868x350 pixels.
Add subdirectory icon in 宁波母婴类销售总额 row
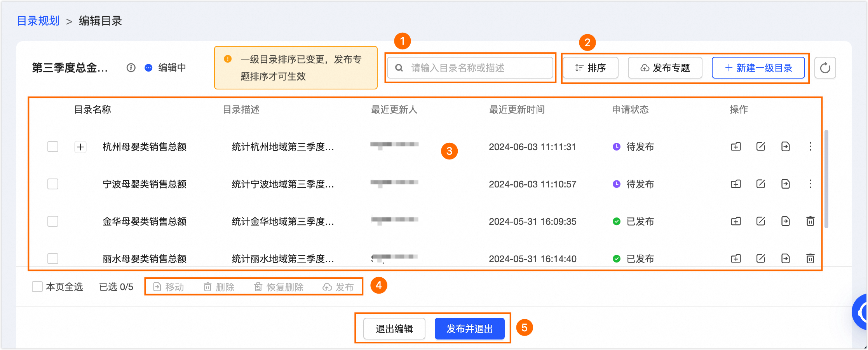[x=736, y=184]
